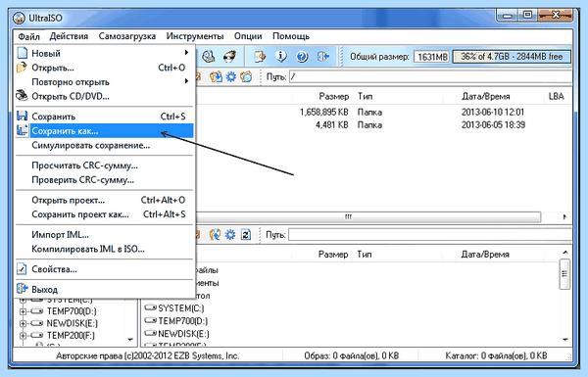
Task: Click the SYSTEM(C:) drive icon in file list
Action: [x=150, y=307]
